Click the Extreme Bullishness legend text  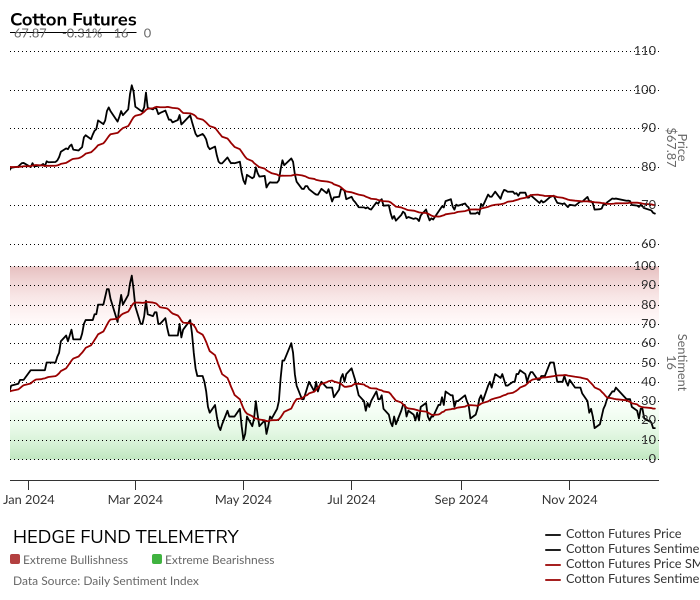coord(75,560)
